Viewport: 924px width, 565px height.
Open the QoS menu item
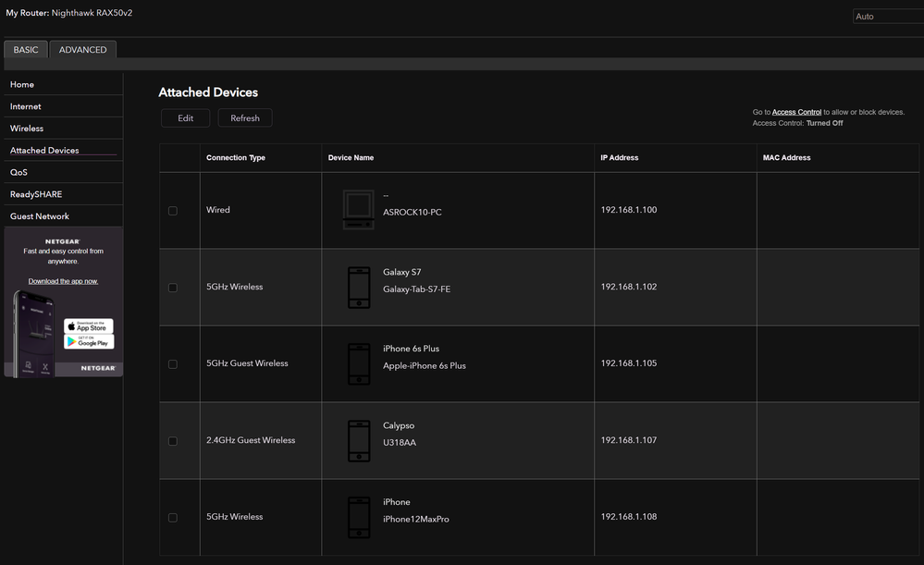click(x=19, y=172)
